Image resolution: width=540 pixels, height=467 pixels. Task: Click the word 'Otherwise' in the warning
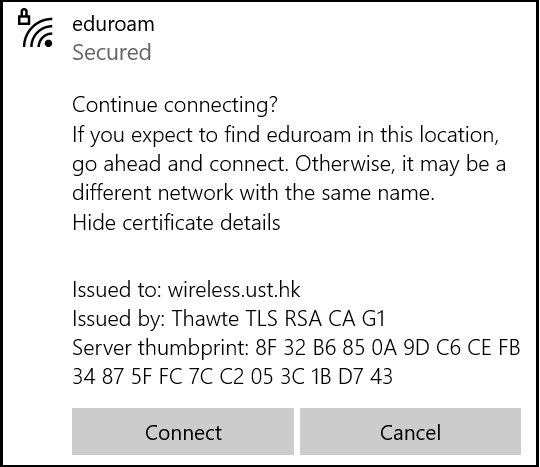345,164
